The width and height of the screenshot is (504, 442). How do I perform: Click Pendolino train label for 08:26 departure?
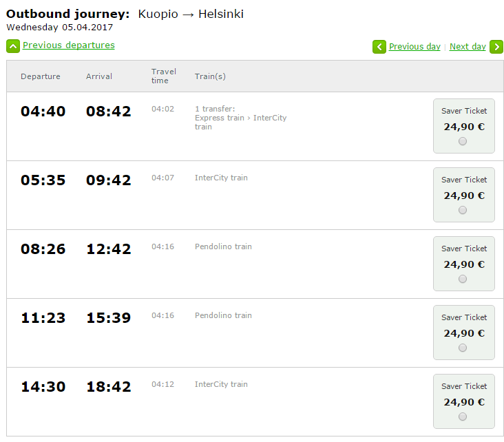point(223,246)
